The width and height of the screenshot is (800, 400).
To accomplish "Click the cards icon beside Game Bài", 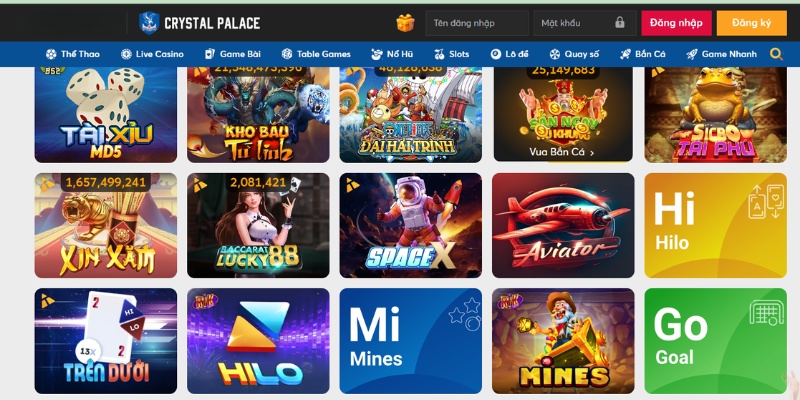I will [x=210, y=54].
